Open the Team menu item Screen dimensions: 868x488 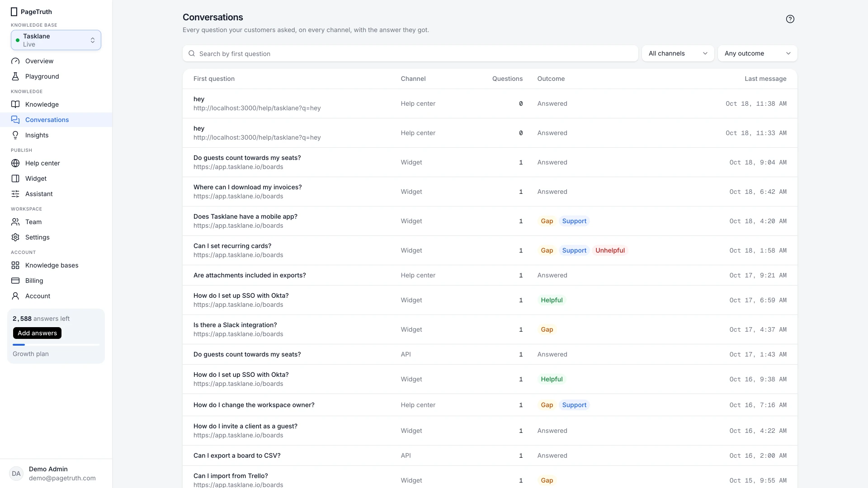tap(56, 222)
